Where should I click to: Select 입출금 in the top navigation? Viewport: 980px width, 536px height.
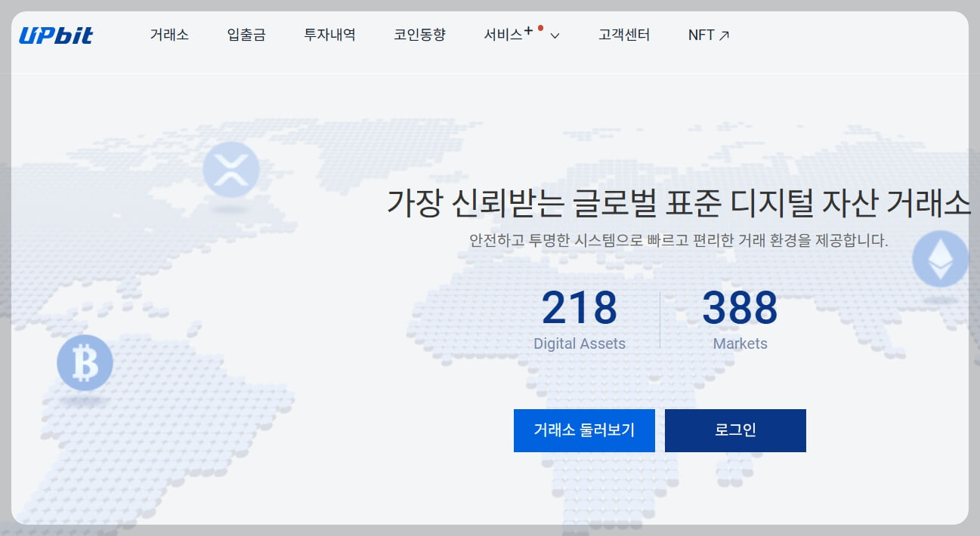click(245, 34)
